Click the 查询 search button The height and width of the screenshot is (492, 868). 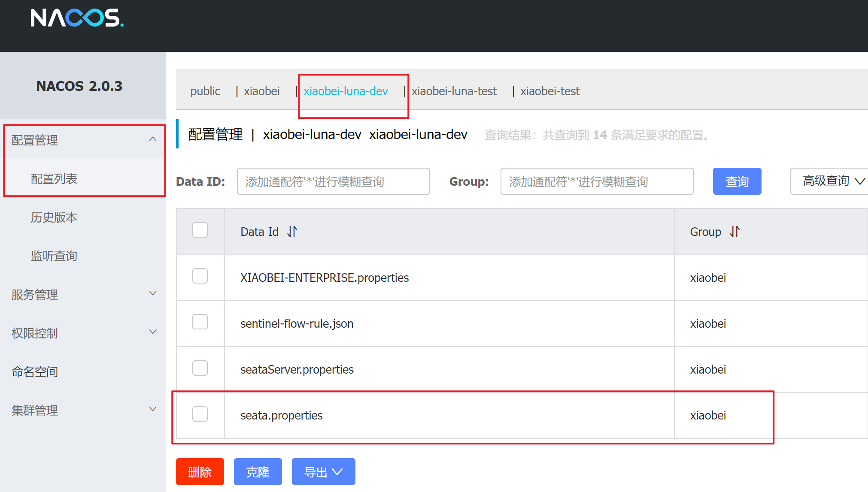click(737, 181)
